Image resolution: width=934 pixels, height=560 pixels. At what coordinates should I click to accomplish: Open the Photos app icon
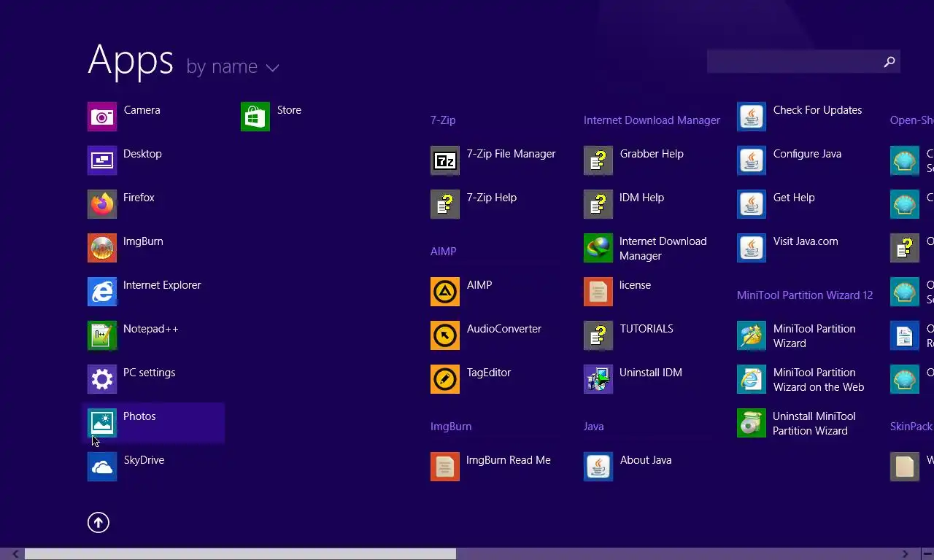pos(102,423)
